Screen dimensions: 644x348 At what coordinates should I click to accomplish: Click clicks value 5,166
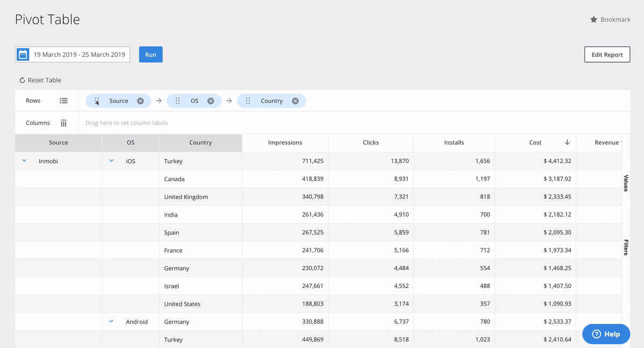pos(401,250)
